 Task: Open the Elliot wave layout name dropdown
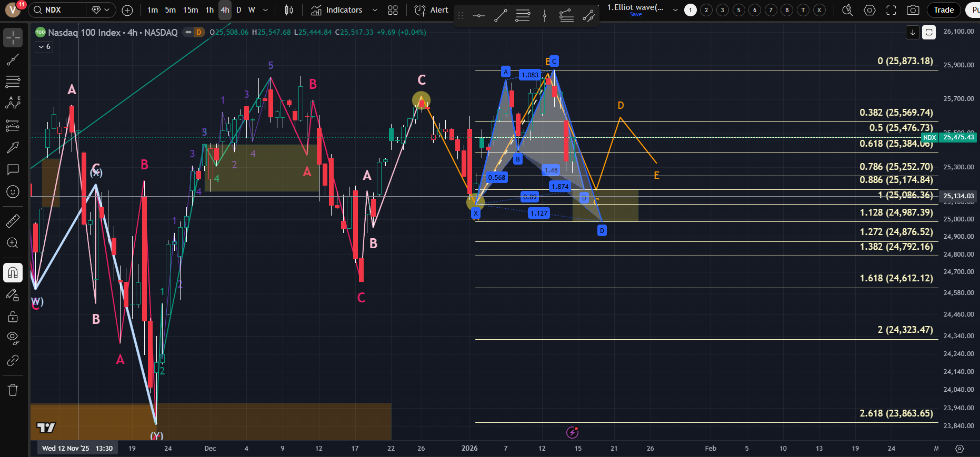[675, 10]
